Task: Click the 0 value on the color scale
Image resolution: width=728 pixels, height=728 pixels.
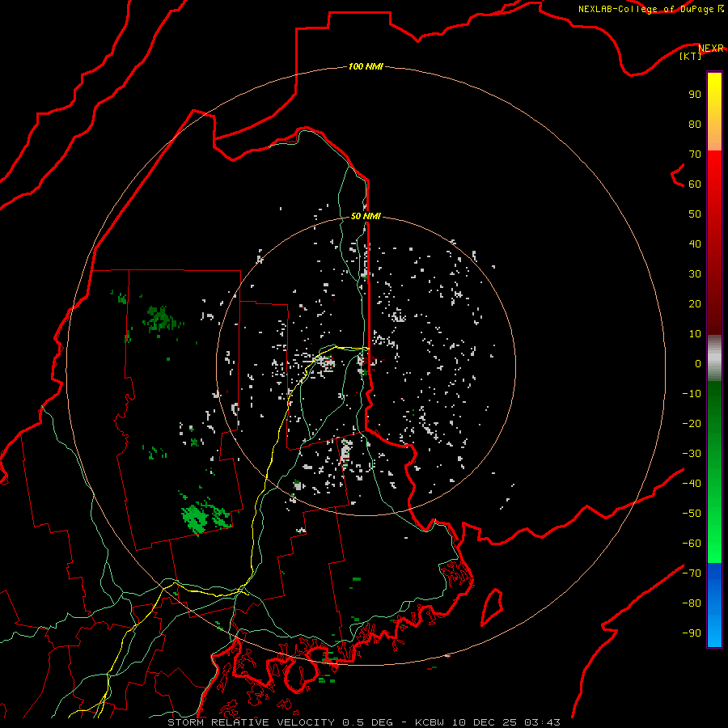Action: (698, 363)
